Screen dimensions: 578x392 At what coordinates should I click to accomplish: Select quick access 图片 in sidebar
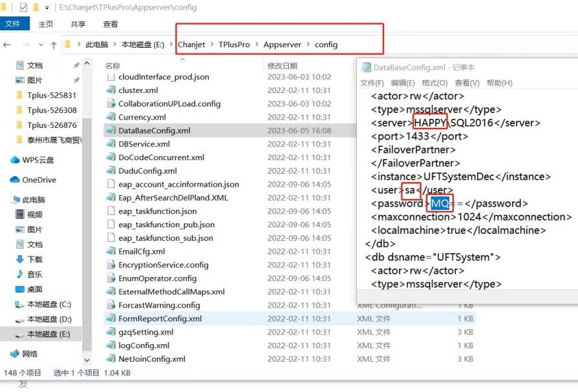click(35, 80)
